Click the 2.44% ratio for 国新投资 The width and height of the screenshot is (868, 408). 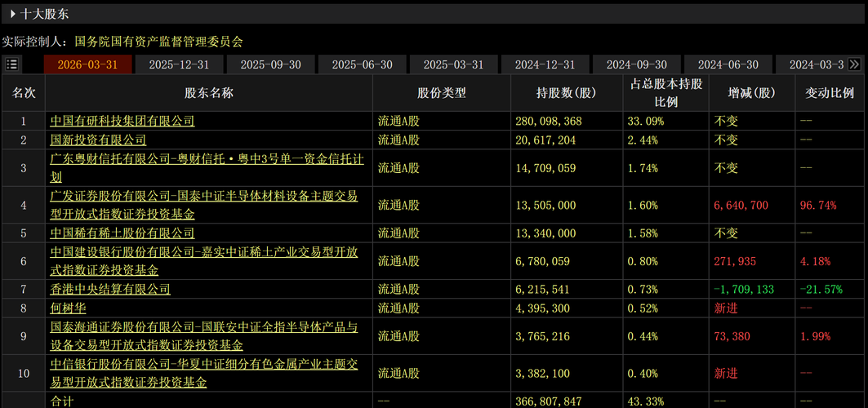643,140
